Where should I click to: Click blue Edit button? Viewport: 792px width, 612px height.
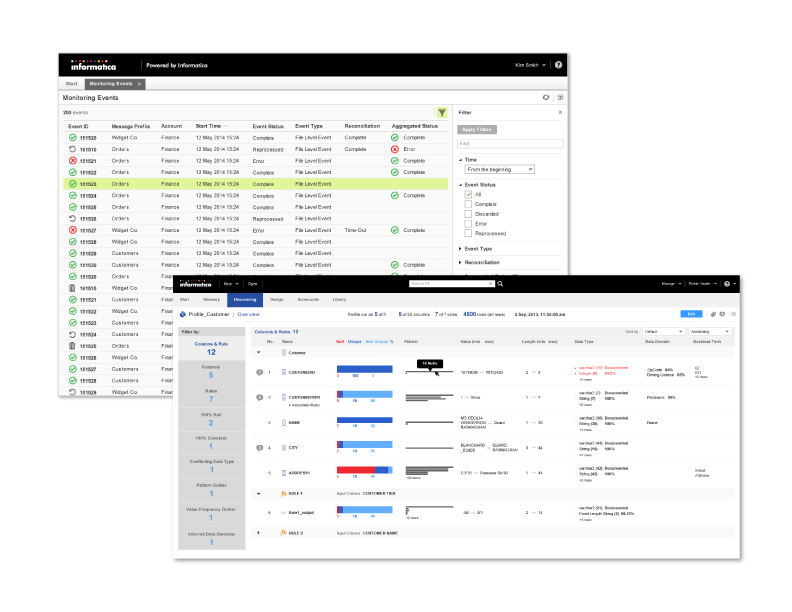pyautogui.click(x=691, y=314)
